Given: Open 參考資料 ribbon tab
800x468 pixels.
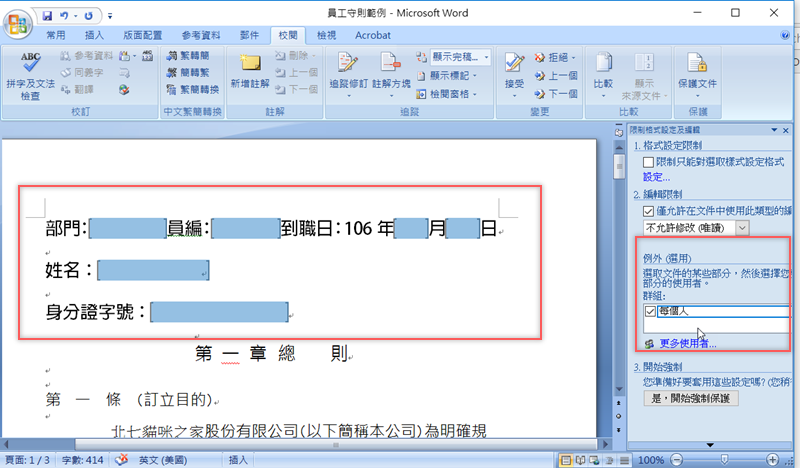Looking at the screenshot, I should pyautogui.click(x=201, y=35).
